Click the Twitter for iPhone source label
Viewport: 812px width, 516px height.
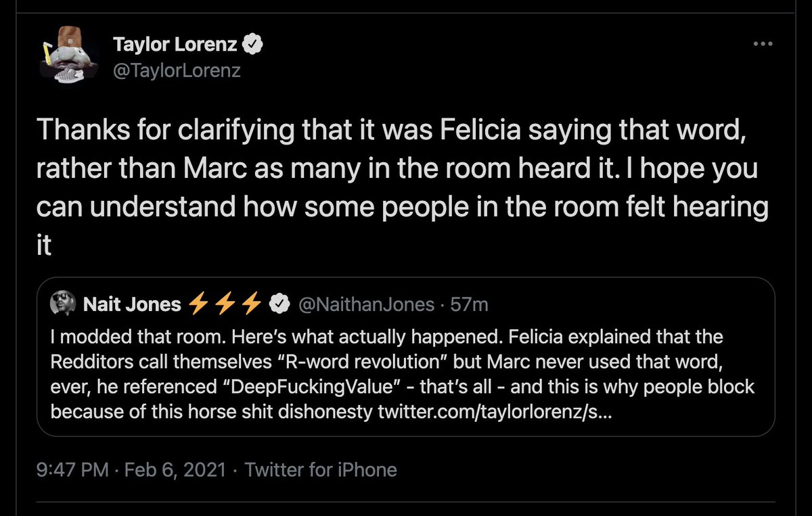pos(321,469)
